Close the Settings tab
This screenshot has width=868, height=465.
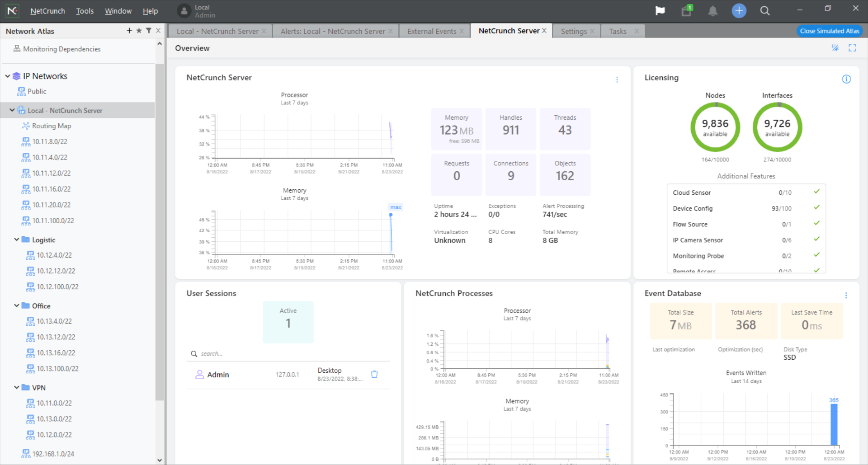pos(592,31)
